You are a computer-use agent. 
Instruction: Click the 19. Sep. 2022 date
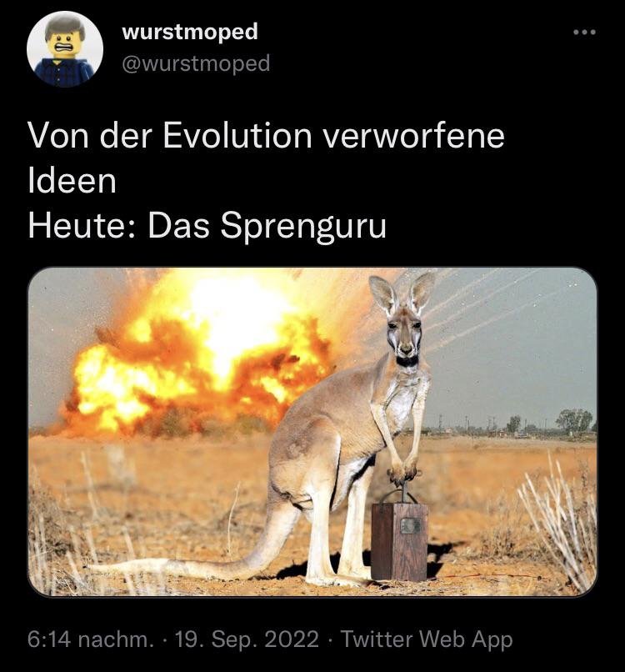247,639
